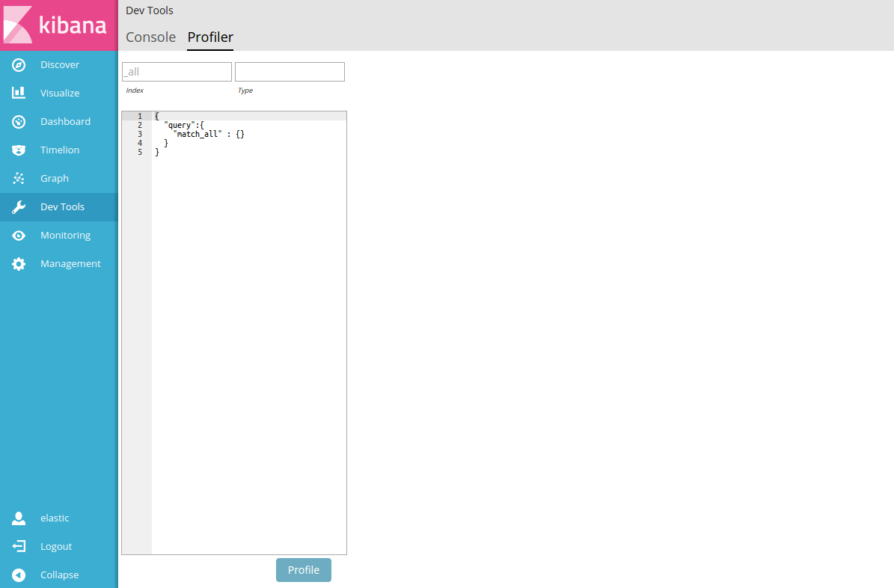Click the Management gear icon
This screenshot has height=588, width=894.
click(x=18, y=263)
